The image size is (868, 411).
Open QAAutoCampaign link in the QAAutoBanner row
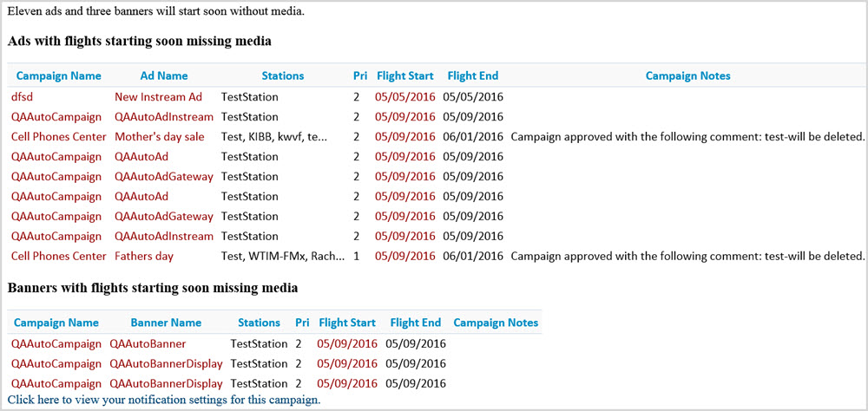(x=56, y=344)
